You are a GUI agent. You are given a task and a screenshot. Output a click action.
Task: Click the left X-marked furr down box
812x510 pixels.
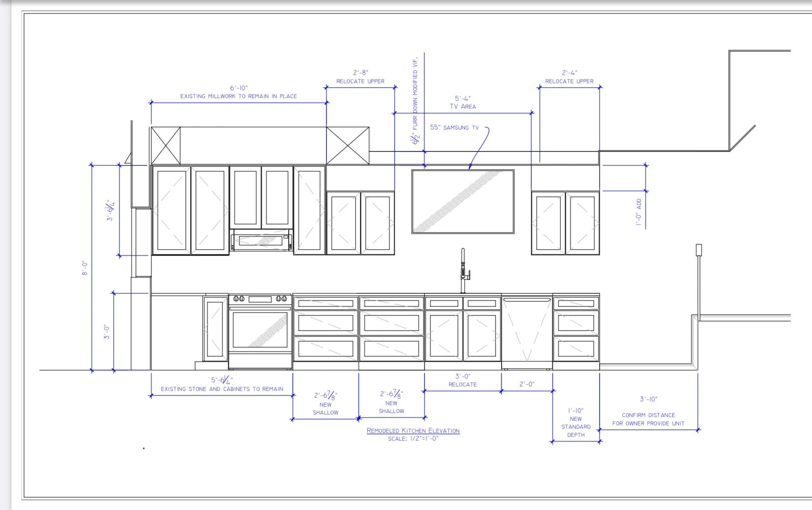(x=166, y=145)
